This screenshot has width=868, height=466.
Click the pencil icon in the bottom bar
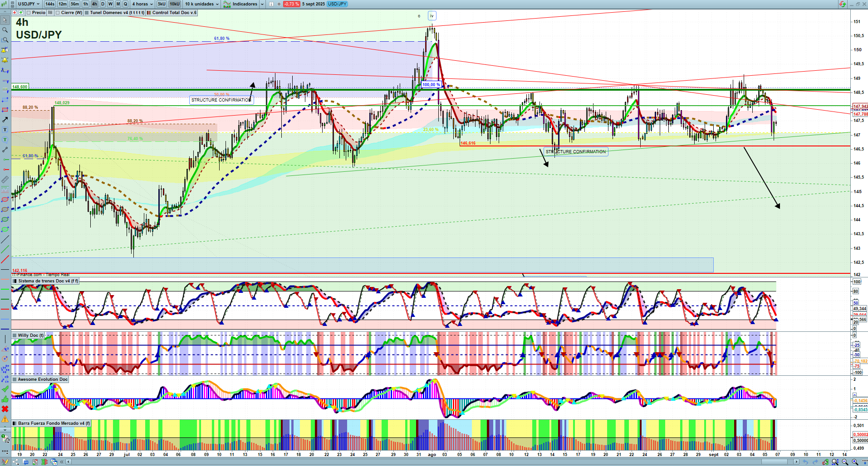(5, 462)
